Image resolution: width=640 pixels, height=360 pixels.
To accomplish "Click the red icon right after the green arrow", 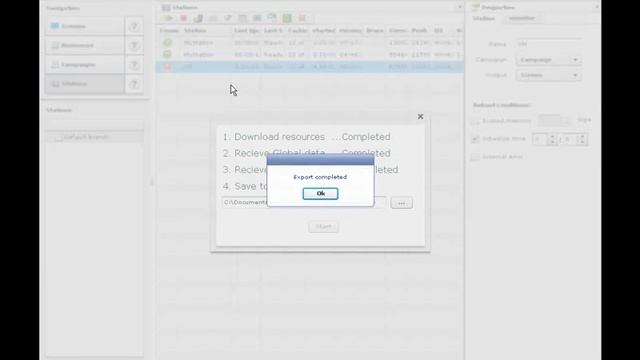I will click(183, 18).
